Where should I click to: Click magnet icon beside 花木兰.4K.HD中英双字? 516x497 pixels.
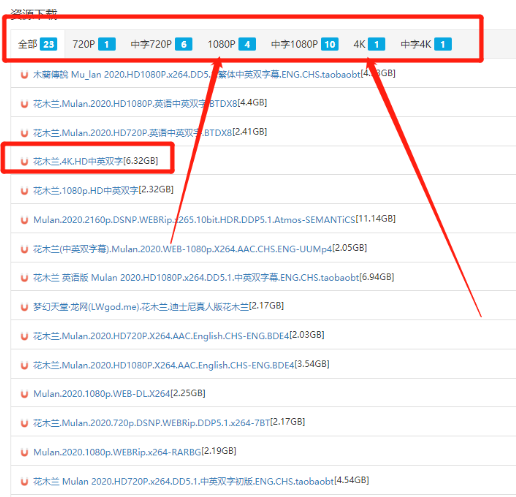[24, 162]
